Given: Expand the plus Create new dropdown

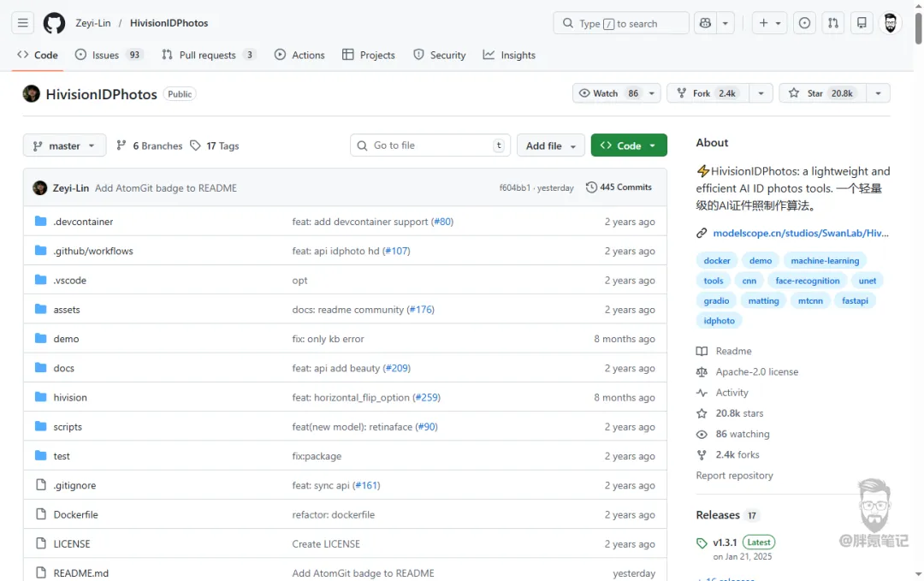Looking at the screenshot, I should point(770,23).
